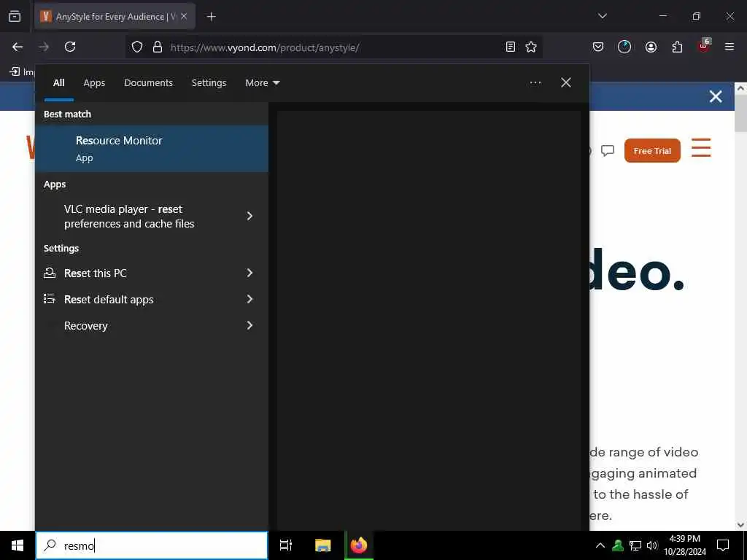Expand VLC media player result arrow
The height and width of the screenshot is (560, 747).
click(249, 216)
